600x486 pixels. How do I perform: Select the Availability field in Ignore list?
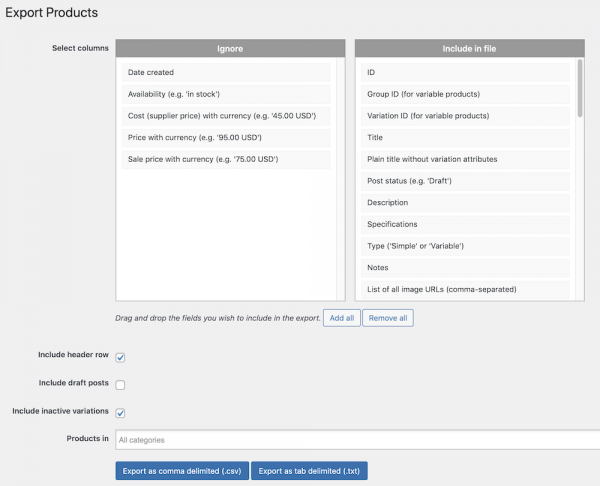click(224, 94)
